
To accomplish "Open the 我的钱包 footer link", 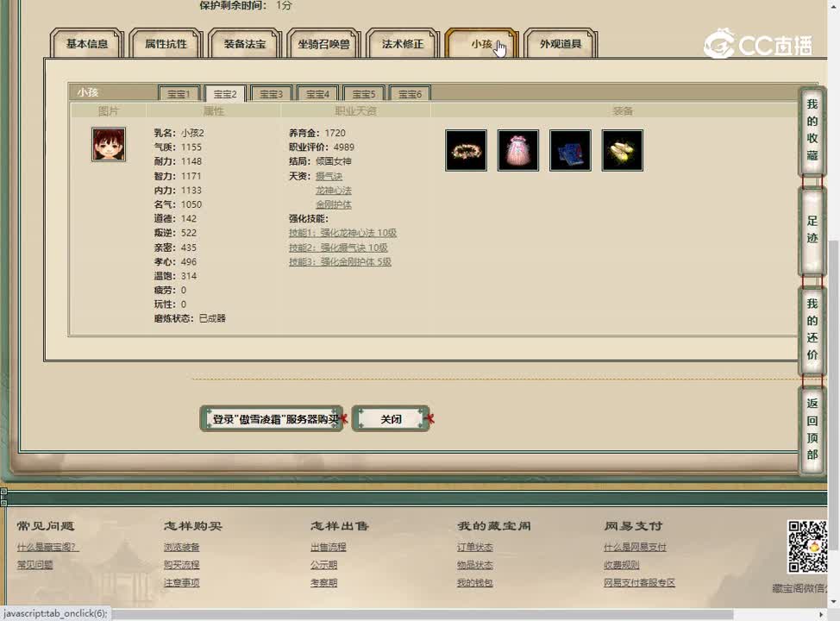I will point(475,582).
